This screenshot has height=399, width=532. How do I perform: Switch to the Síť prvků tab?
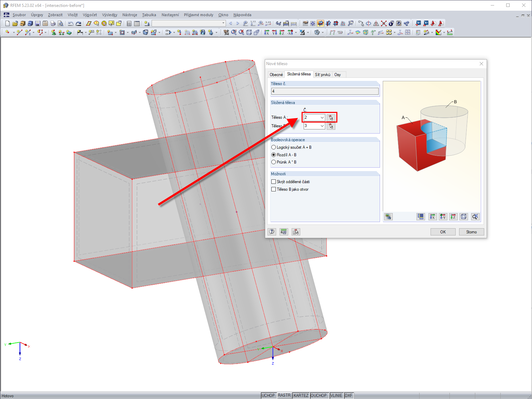point(323,75)
